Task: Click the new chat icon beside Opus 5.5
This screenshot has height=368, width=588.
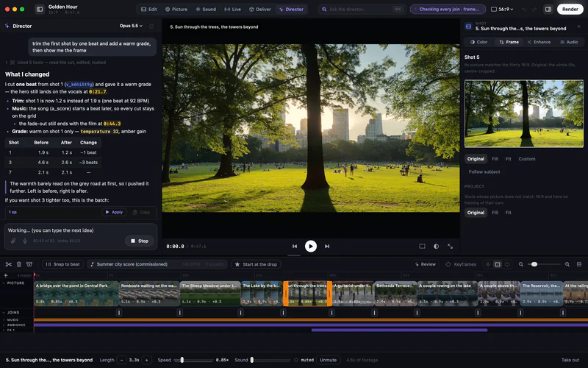Action: [151, 26]
